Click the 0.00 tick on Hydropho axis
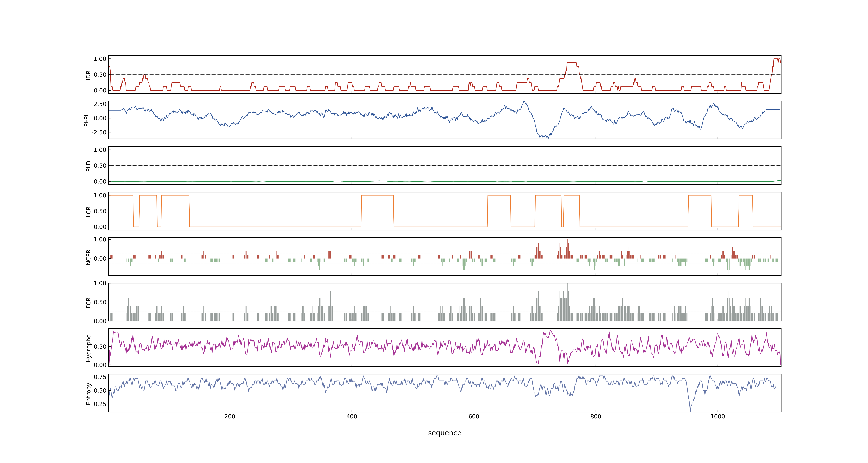 pyautogui.click(x=100, y=365)
